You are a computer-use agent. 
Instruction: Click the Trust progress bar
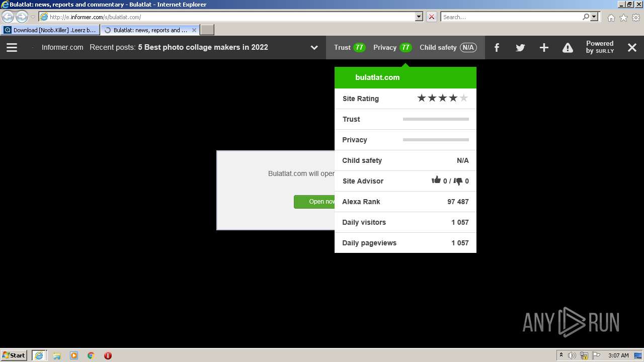(x=436, y=119)
